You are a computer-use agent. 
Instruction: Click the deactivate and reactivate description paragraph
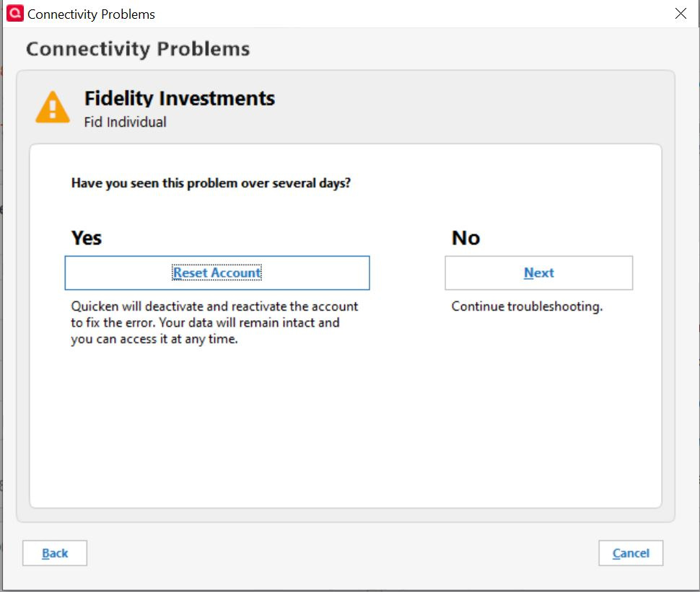[x=214, y=323]
